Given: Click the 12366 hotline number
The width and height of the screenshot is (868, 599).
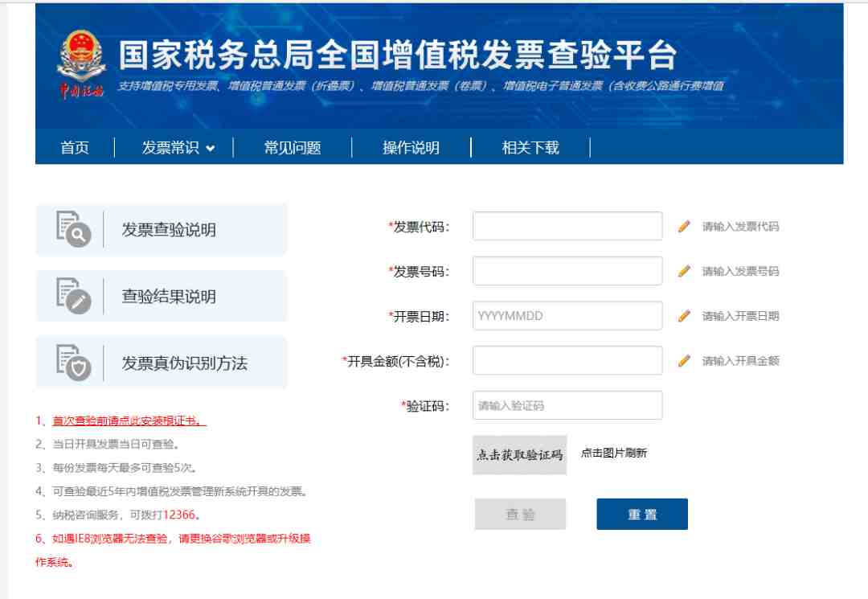Looking at the screenshot, I should tap(179, 515).
